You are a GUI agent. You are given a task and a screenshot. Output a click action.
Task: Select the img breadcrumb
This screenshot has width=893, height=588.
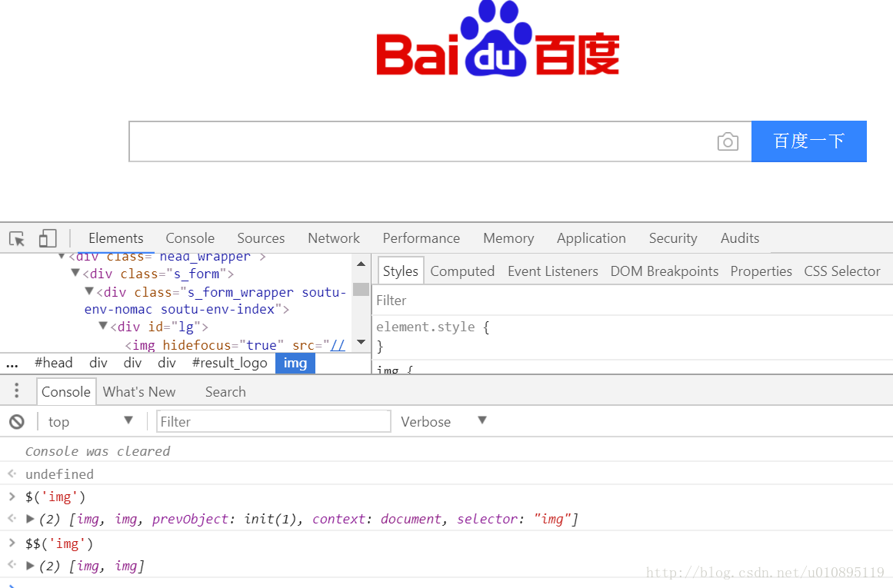tap(295, 363)
